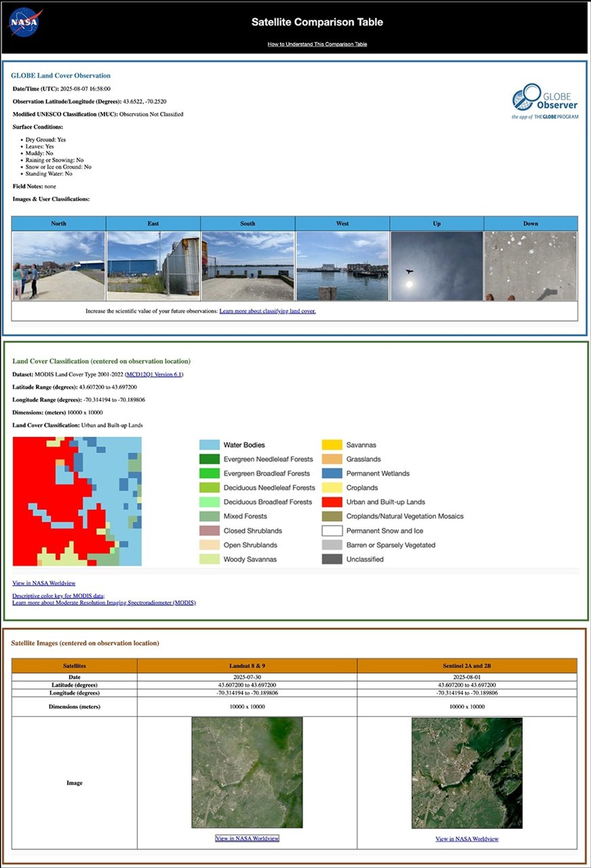Open Learn more about MODIS link
This screenshot has height=868, width=591.
click(105, 603)
